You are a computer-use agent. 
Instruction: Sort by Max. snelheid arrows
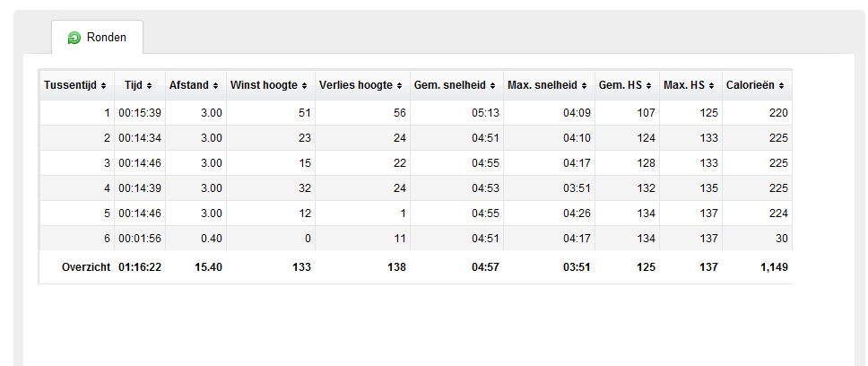584,86
